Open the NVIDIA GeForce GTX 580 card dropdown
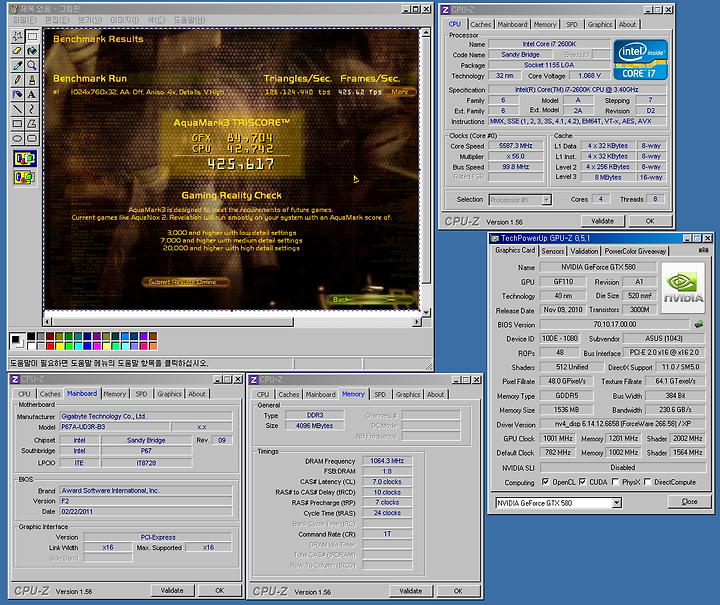This screenshot has width=720, height=605. click(x=617, y=503)
